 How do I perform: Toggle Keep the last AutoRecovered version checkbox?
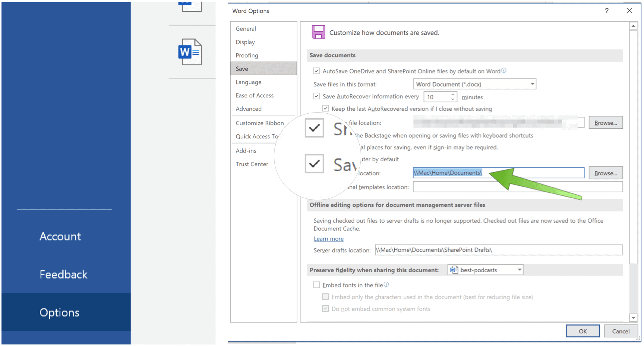(326, 108)
